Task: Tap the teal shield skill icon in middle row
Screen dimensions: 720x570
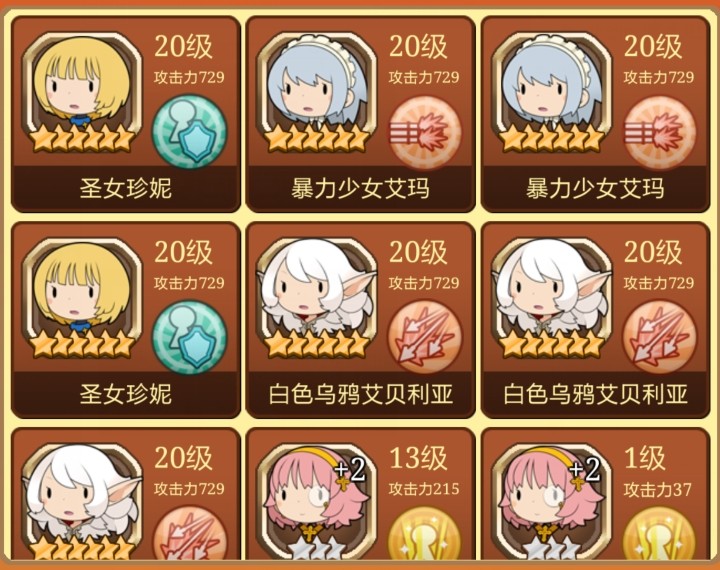Action: coord(189,338)
